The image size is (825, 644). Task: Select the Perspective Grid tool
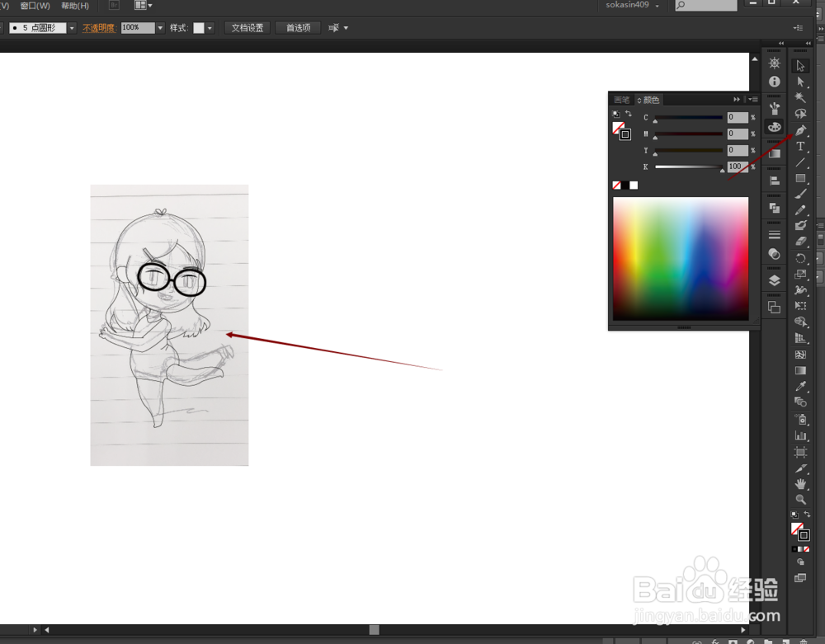(800, 338)
